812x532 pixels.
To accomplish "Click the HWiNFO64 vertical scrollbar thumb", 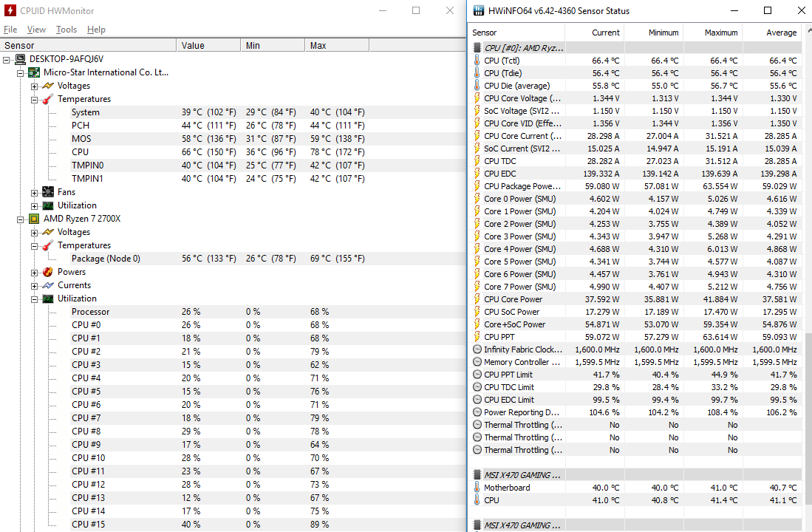I will (808, 418).
